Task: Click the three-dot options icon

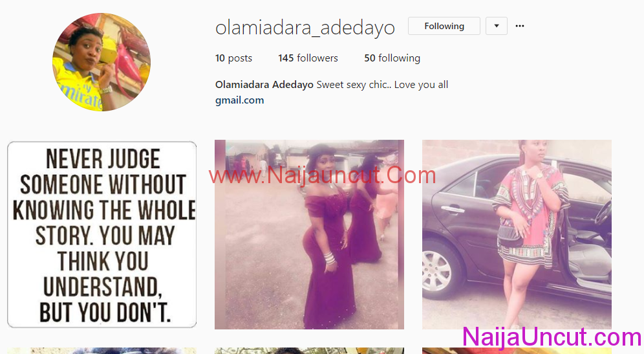Action: coord(520,26)
